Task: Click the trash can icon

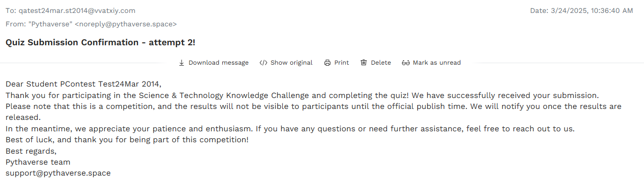Action: [x=364, y=63]
